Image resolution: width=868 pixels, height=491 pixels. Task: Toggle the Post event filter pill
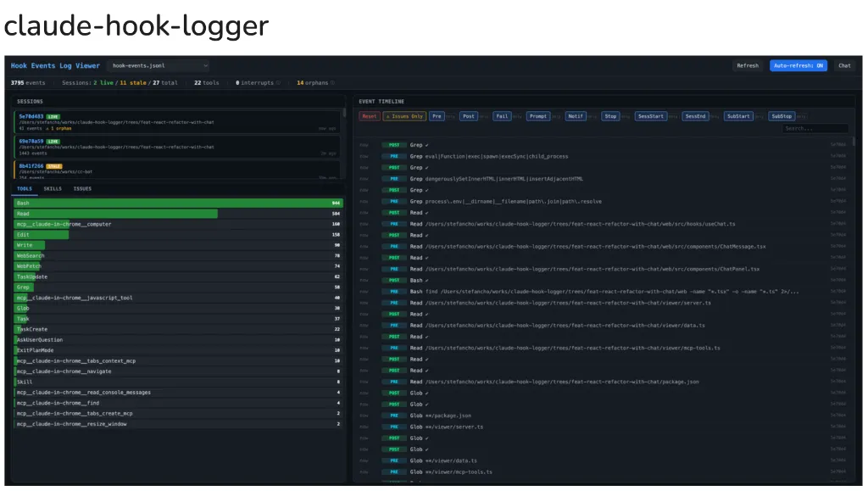coord(469,116)
